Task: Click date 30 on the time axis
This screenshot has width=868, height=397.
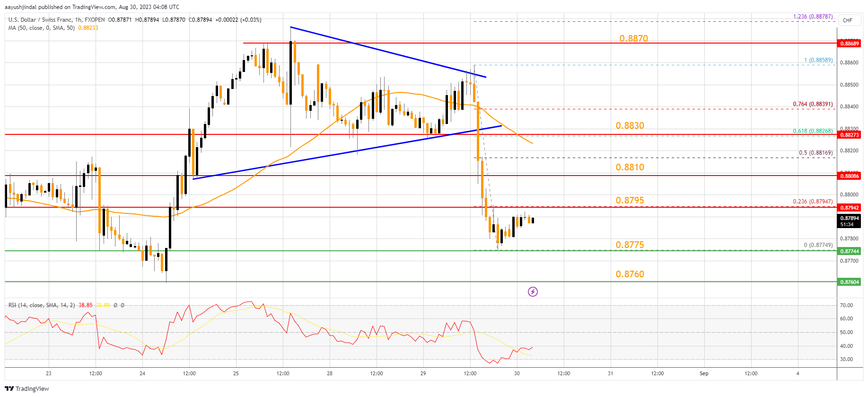Action: (517, 373)
